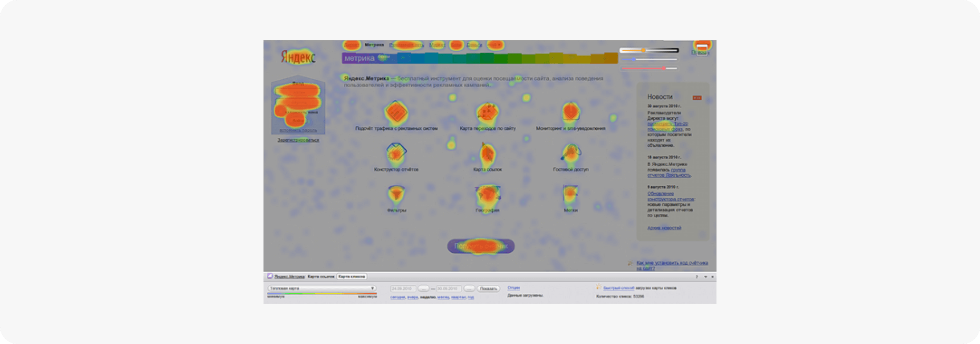
Task: Open the end date calendar picker button
Action: [469, 289]
